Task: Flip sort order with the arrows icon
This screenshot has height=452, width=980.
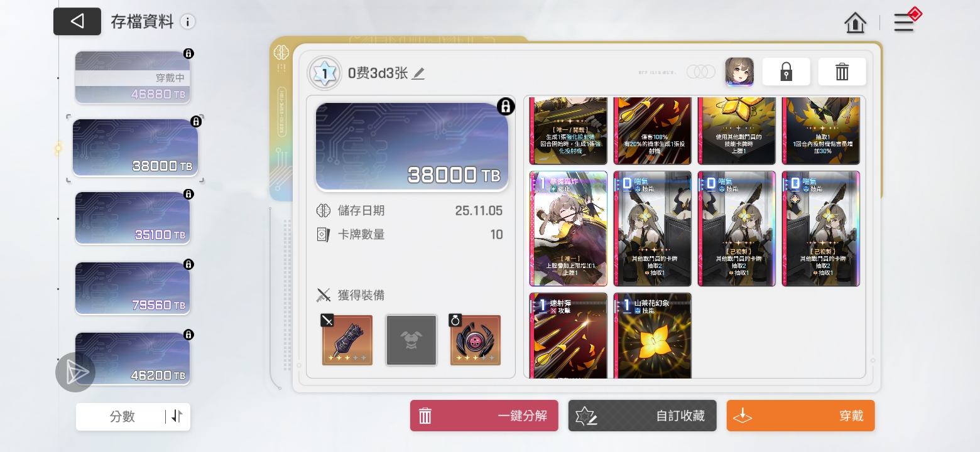Action: coord(177,416)
